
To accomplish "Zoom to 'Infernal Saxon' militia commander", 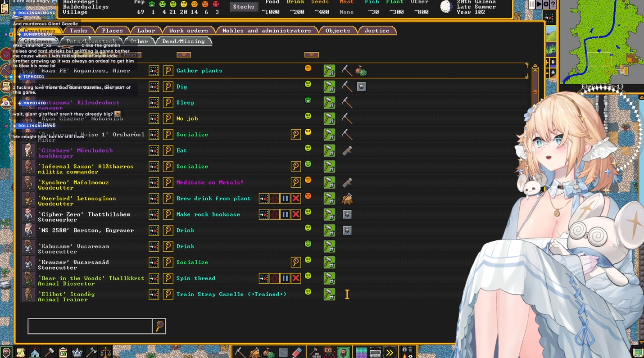I will 154,167.
